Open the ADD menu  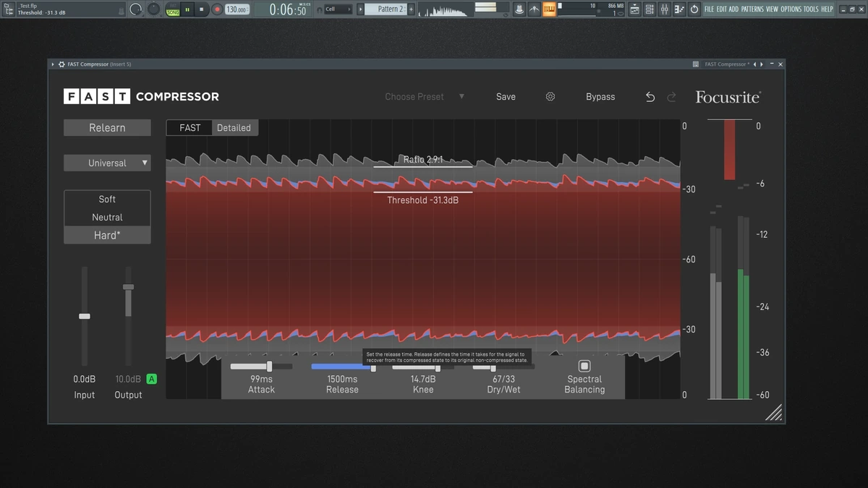[734, 9]
